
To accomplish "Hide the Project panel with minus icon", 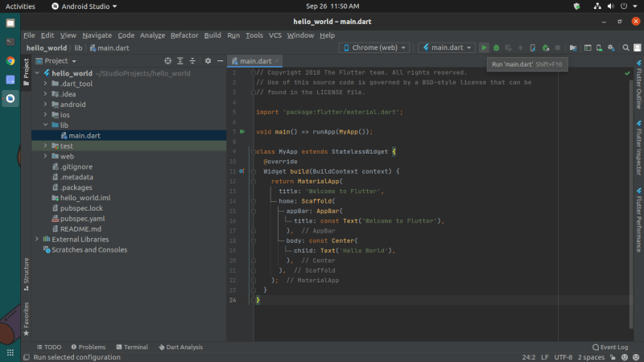I will pyautogui.click(x=219, y=60).
